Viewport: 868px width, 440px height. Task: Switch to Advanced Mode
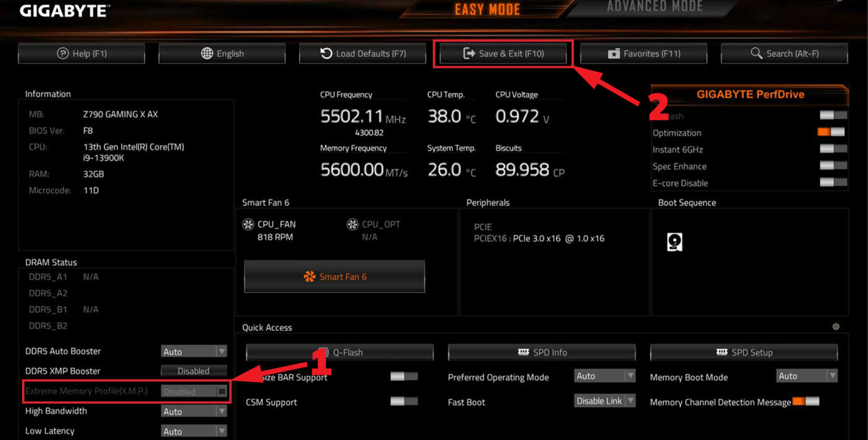point(656,8)
